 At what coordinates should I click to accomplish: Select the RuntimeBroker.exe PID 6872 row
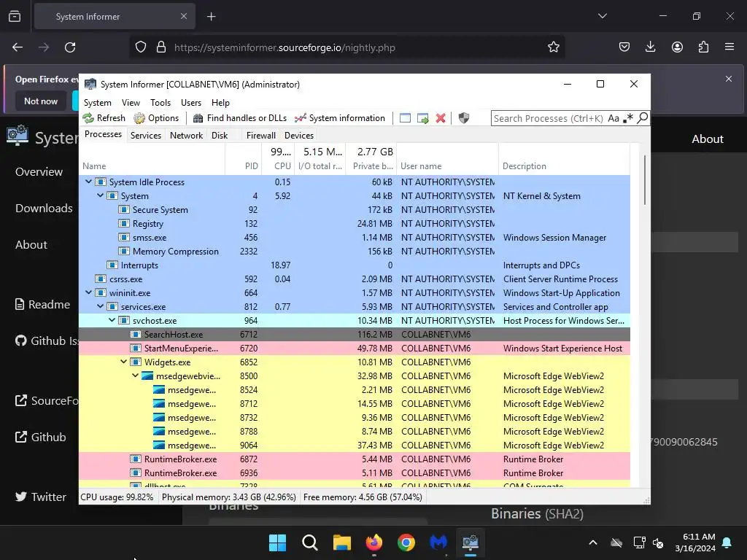click(355, 459)
